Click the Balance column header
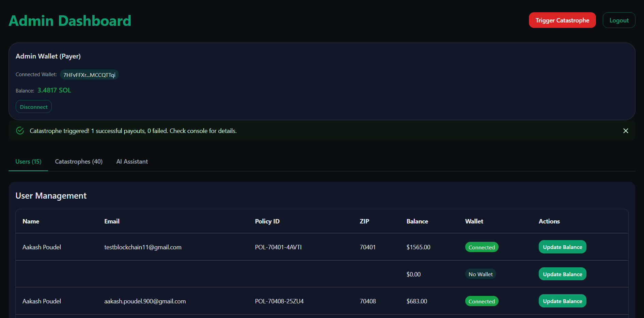 coord(417,221)
